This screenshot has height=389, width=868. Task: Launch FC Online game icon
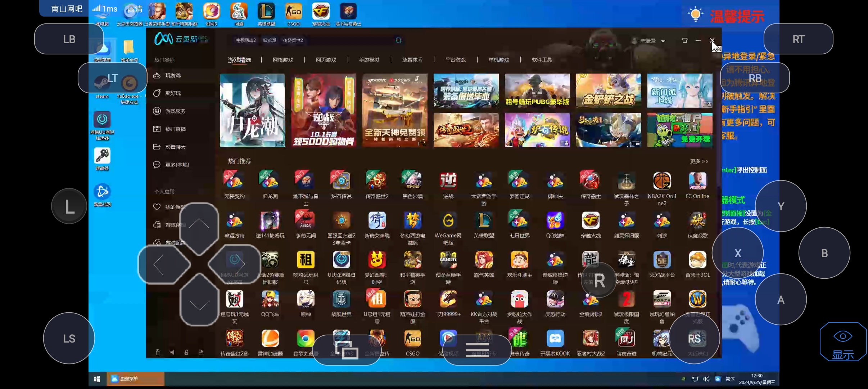click(697, 184)
